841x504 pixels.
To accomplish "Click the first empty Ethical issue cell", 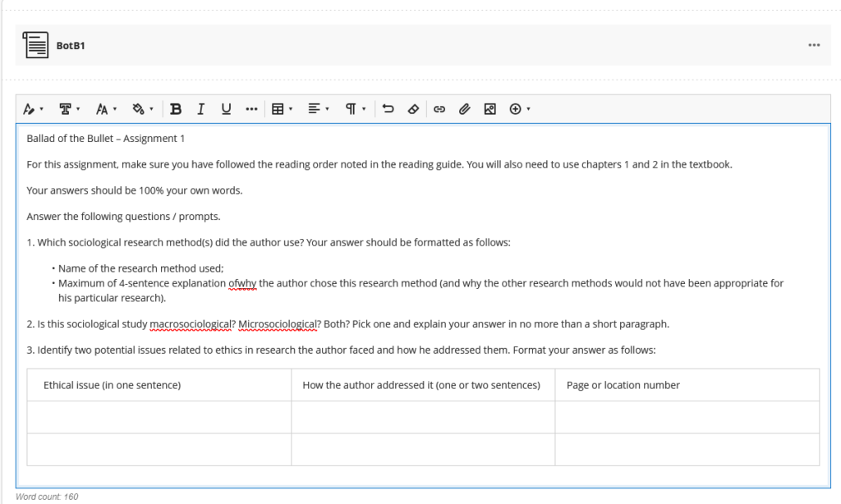I will click(159, 417).
